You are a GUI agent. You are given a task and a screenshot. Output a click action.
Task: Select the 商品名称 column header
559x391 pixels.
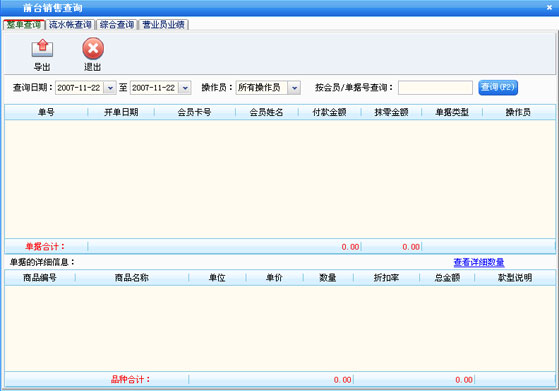click(132, 278)
